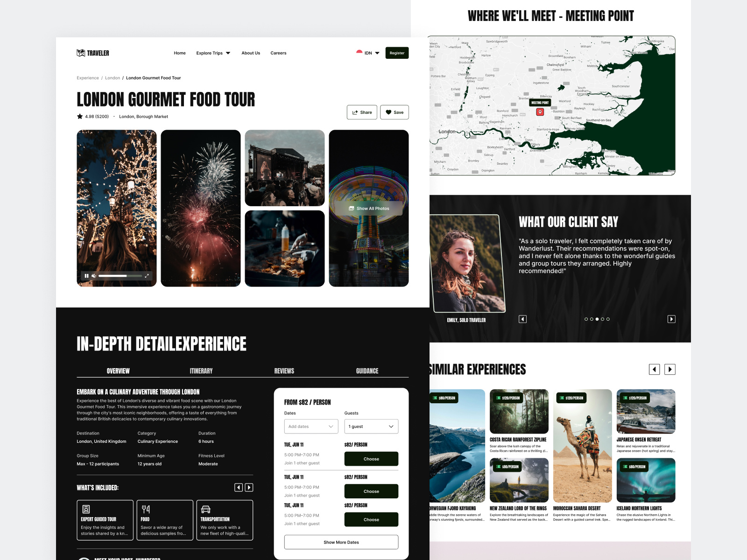Image resolution: width=747 pixels, height=560 pixels.
Task: Click the previous arrow on Similar Experiences
Action: (x=655, y=369)
